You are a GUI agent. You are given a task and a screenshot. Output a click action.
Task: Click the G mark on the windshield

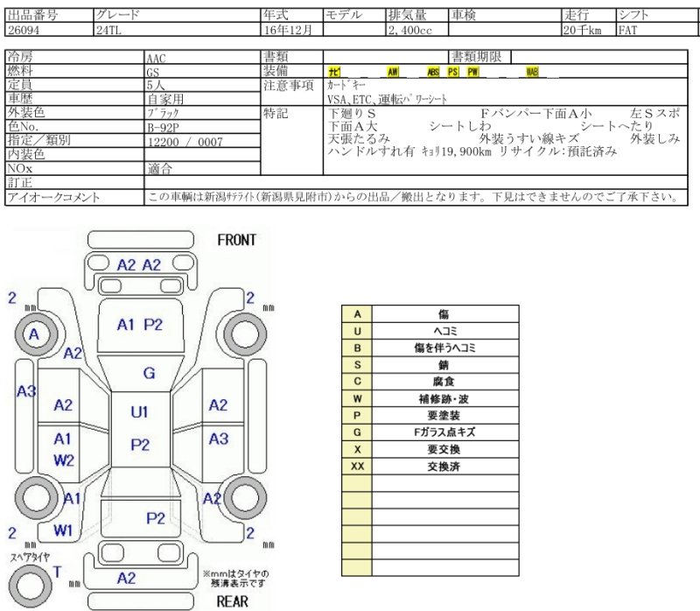tap(149, 374)
